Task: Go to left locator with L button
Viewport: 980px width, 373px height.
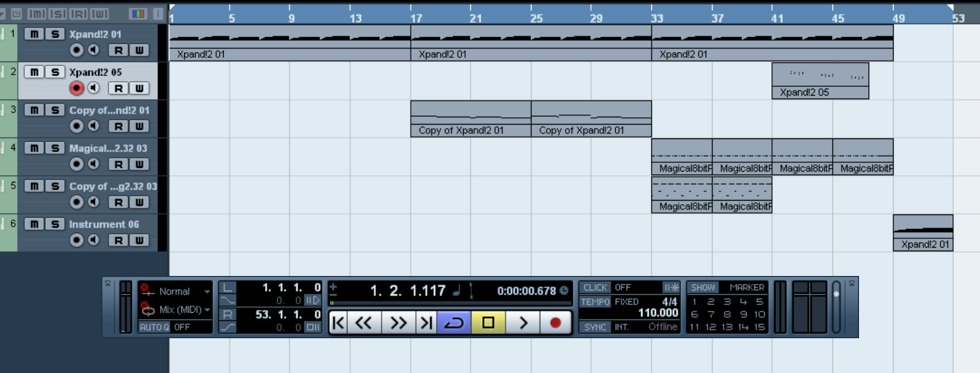Action: click(227, 288)
